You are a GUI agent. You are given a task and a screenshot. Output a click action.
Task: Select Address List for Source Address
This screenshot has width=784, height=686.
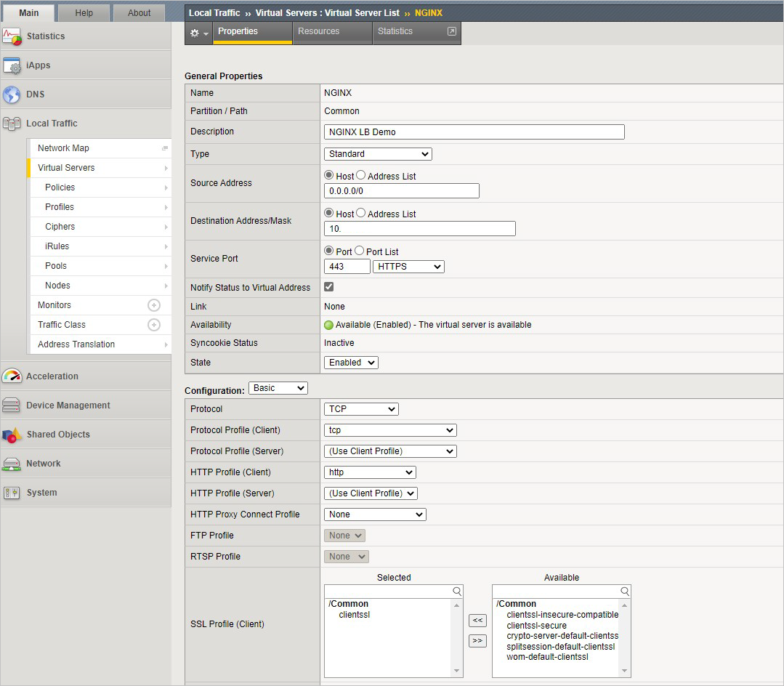coord(360,175)
